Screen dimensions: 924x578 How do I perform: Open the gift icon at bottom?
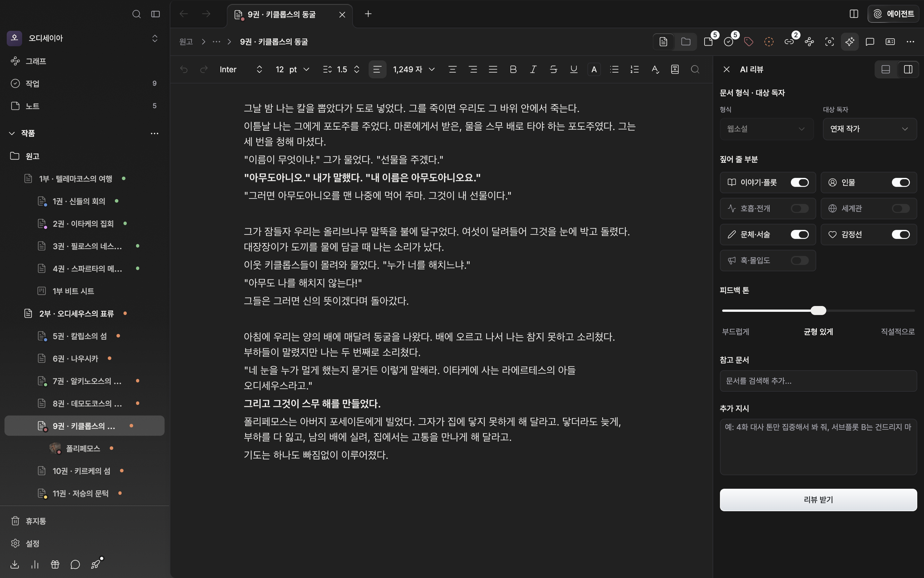coord(55,564)
